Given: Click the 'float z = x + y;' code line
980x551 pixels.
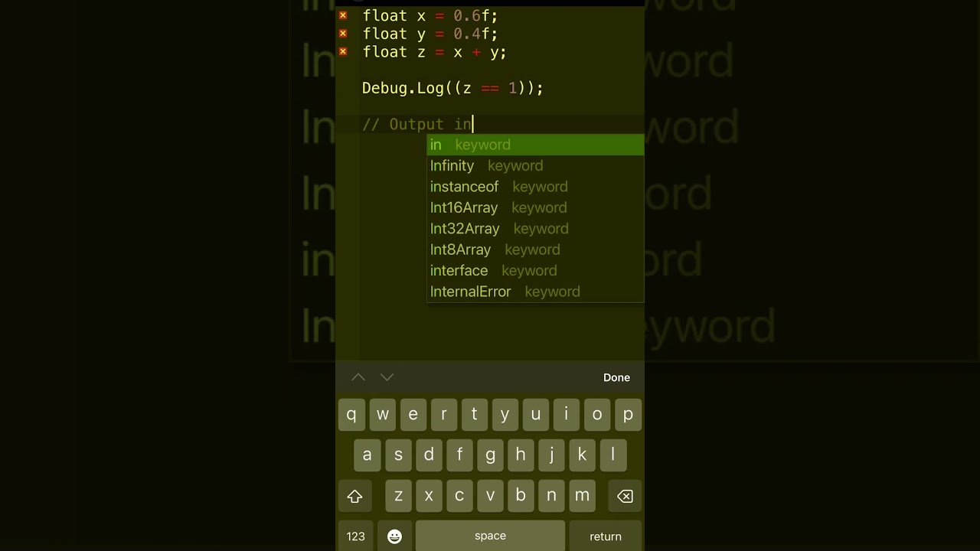Looking at the screenshot, I should [x=434, y=52].
